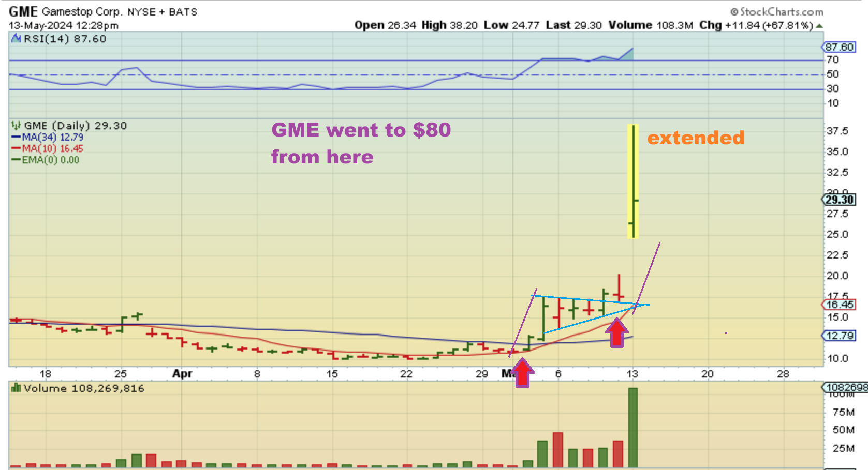Click the tallest green volume bar
The width and height of the screenshot is (868, 470).
click(x=632, y=428)
